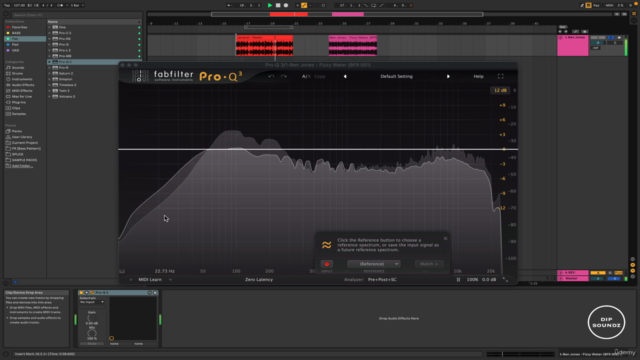The image size is (640, 360).
Task: Toggle the Pro-Q 3 device activator
Action: click(x=81, y=293)
